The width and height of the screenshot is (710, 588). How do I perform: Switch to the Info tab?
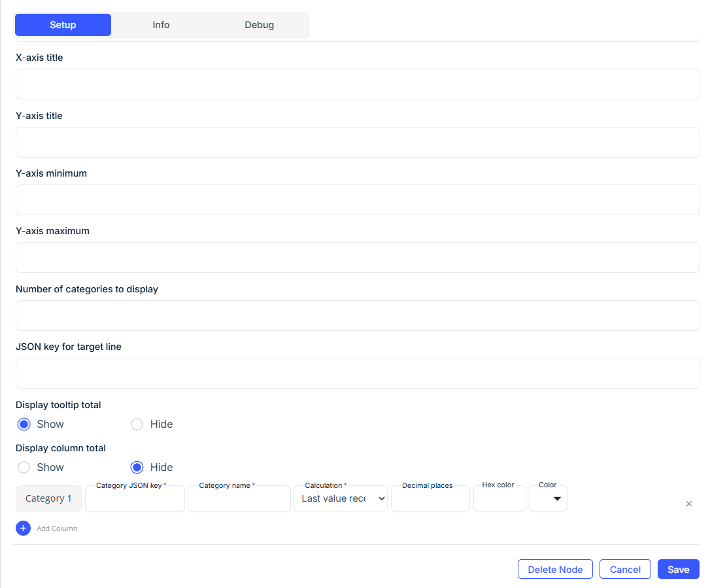coord(161,25)
